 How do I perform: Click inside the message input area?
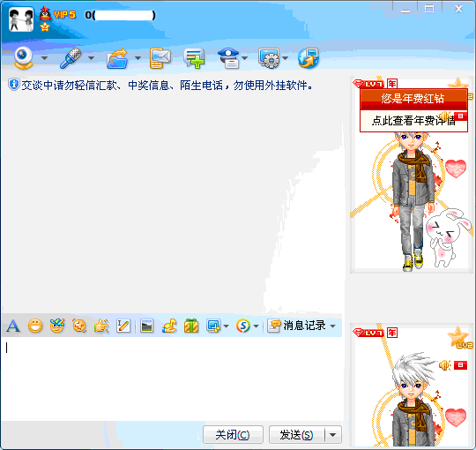point(172,379)
